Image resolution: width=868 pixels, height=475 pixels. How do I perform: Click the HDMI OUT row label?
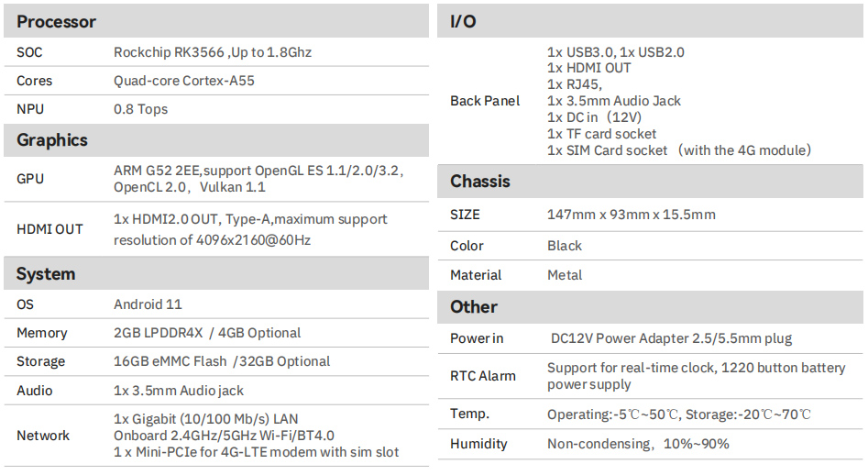[x=49, y=229]
